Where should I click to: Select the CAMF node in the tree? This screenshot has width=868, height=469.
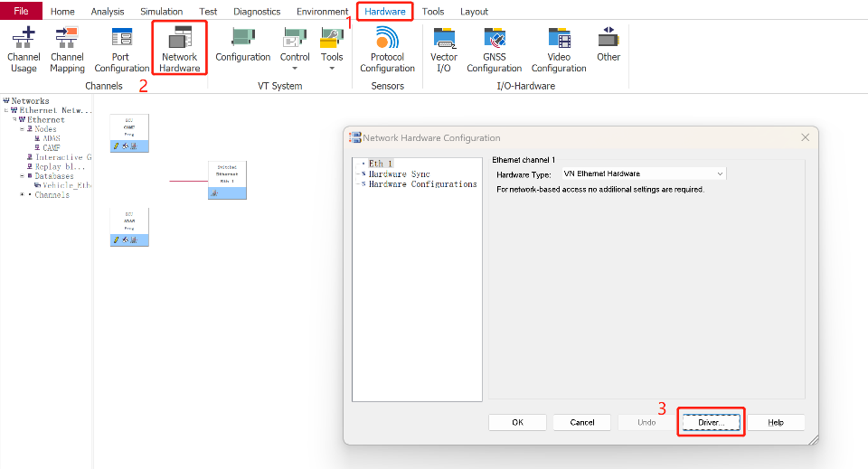(52, 147)
